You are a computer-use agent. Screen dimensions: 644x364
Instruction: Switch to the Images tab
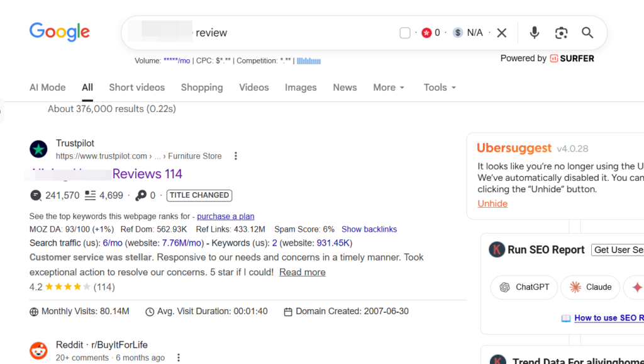(x=301, y=88)
